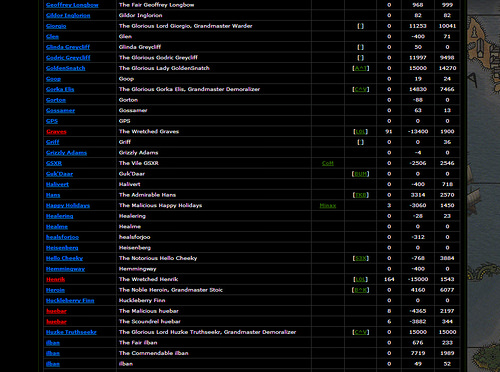Open the Geoffrey Longbow player link
500x372 pixels.
point(72,5)
